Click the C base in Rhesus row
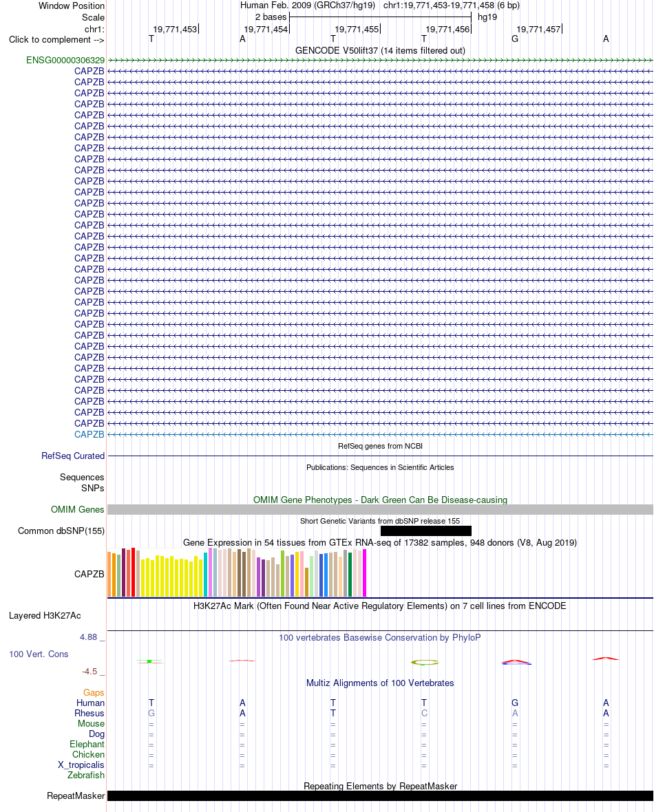The width and height of the screenshot is (654, 812). 424,713
